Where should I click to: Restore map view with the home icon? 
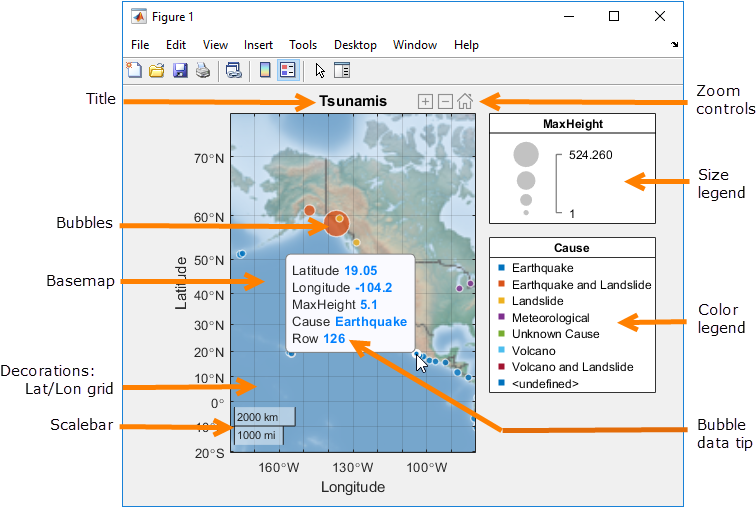(x=465, y=102)
